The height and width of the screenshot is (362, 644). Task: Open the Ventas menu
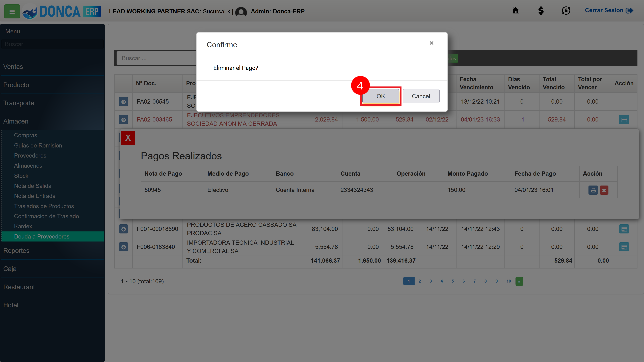[x=52, y=67]
